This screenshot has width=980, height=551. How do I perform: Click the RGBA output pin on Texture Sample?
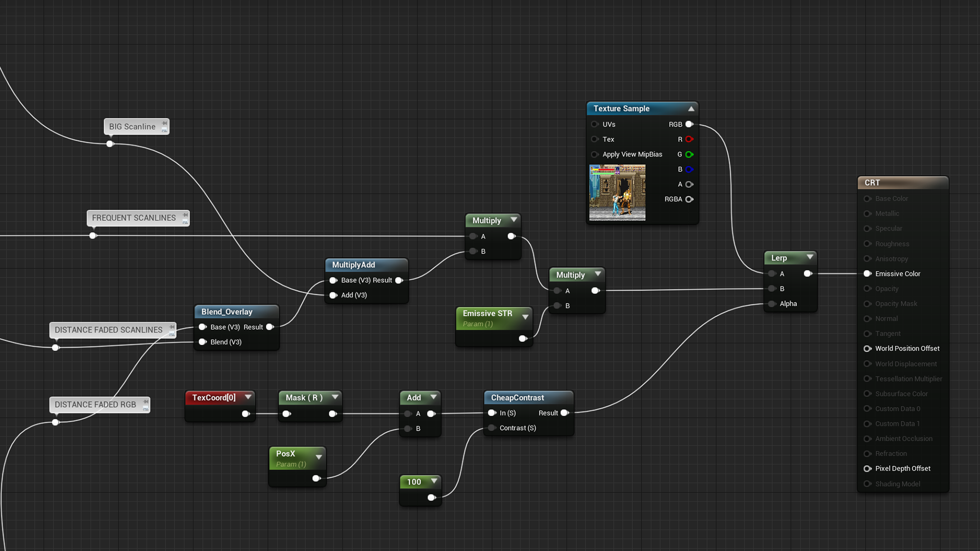pos(689,199)
